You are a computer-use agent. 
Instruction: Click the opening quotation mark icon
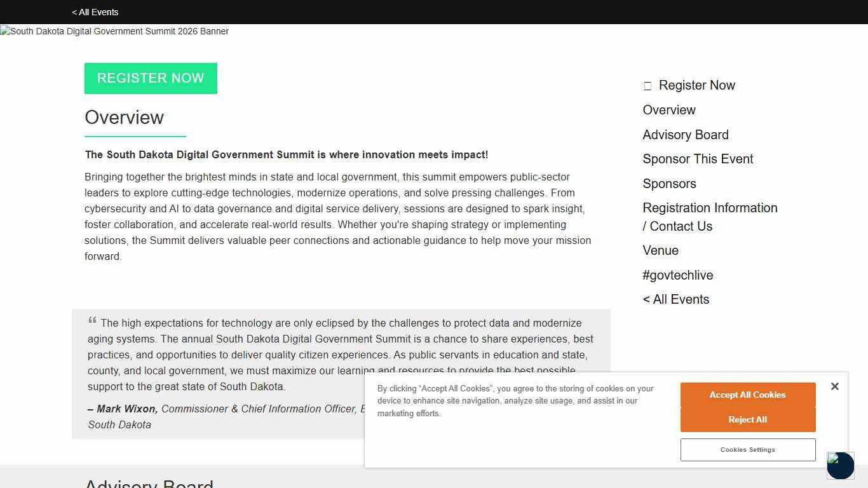click(92, 321)
